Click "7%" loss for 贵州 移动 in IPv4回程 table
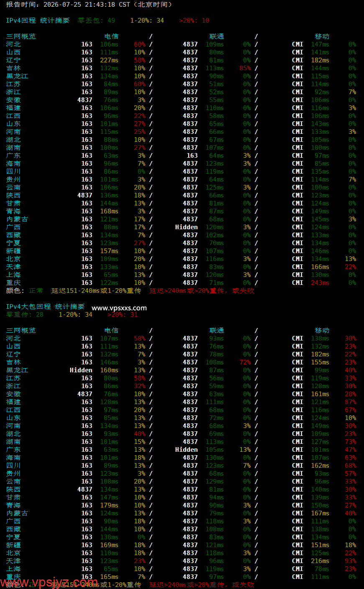The width and height of the screenshot is (364, 589). [352, 179]
